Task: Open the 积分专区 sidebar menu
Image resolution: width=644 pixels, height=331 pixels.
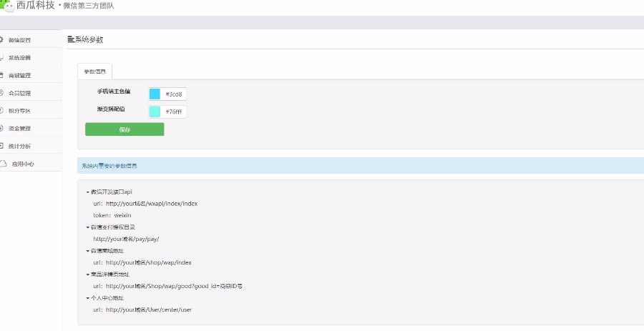Action: pos(30,110)
